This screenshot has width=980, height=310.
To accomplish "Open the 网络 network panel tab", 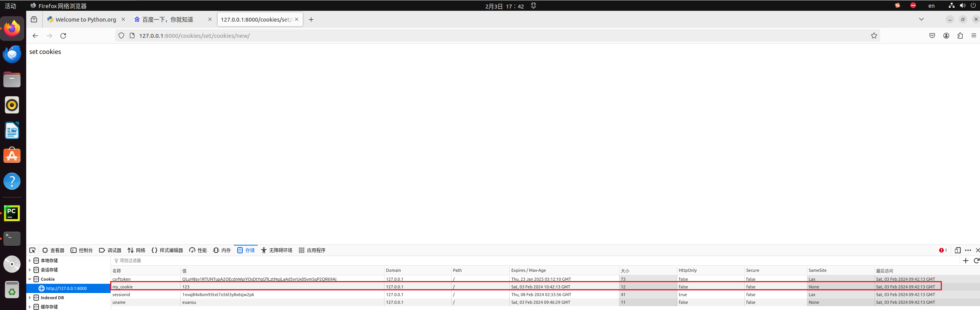I will pyautogui.click(x=136, y=250).
